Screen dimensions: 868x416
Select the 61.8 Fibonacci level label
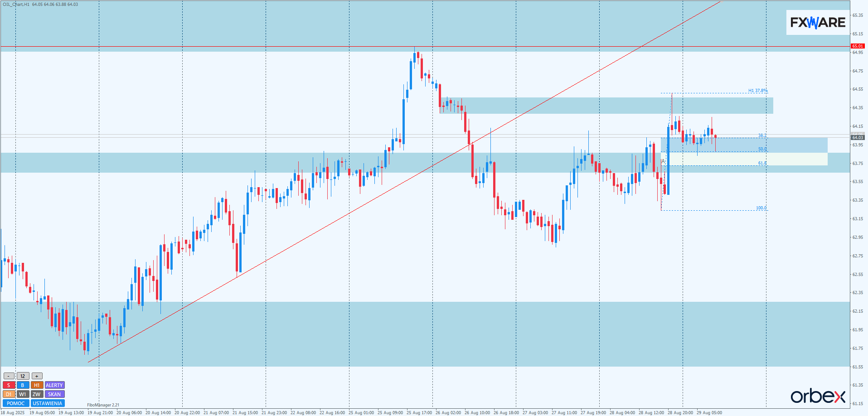(762, 163)
